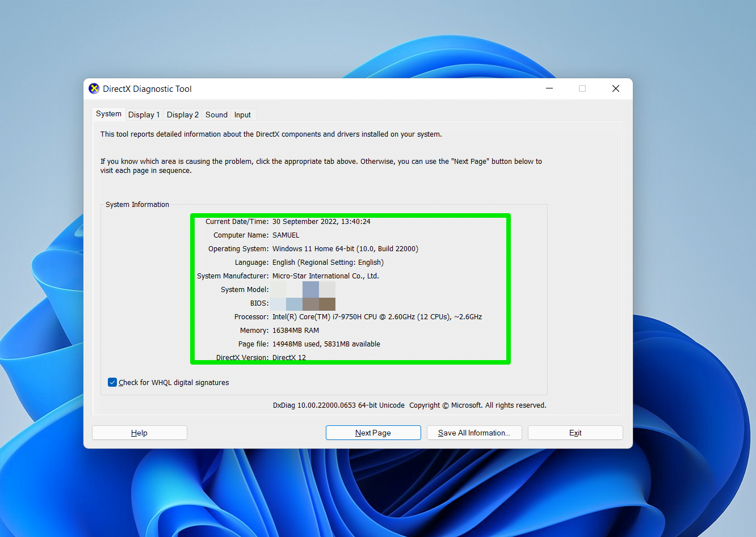Click the page file 14948MB used value
This screenshot has height=537, width=756.
[326, 344]
